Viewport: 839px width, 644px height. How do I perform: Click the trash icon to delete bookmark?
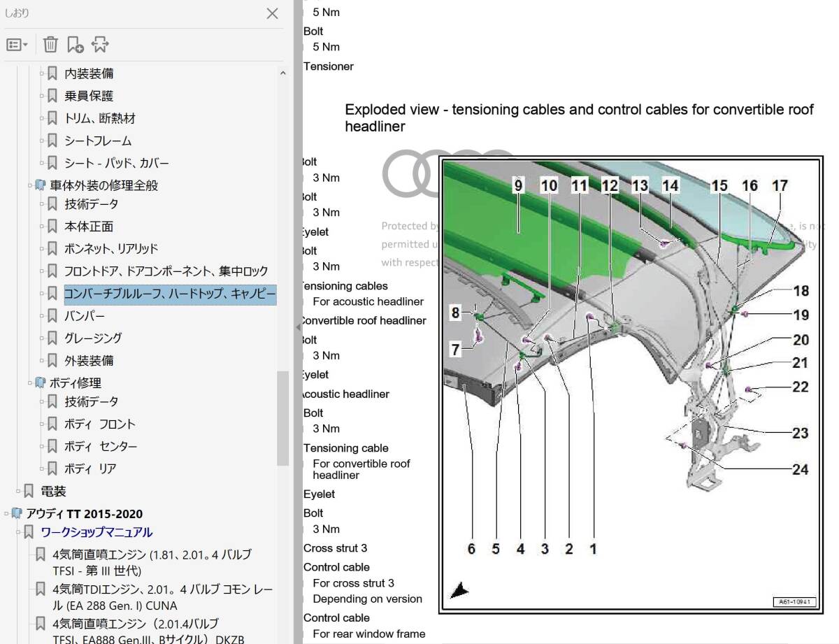[x=50, y=45]
